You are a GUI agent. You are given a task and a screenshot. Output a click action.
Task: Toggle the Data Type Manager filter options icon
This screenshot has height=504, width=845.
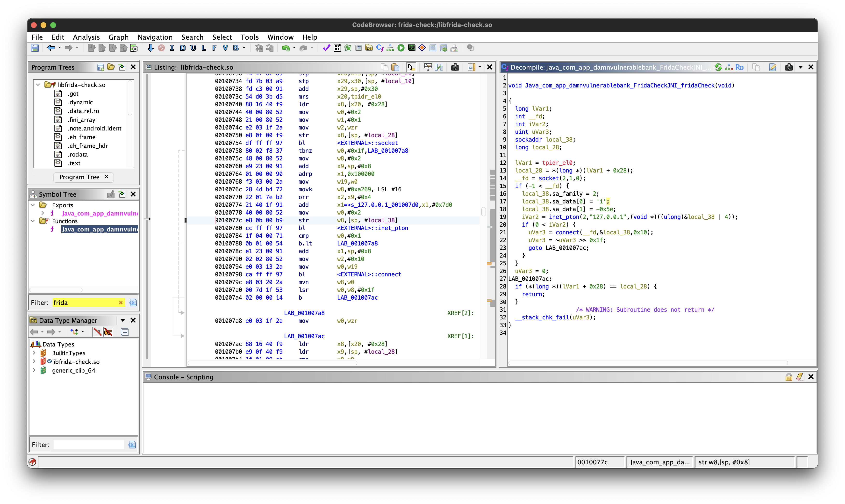[x=132, y=445]
